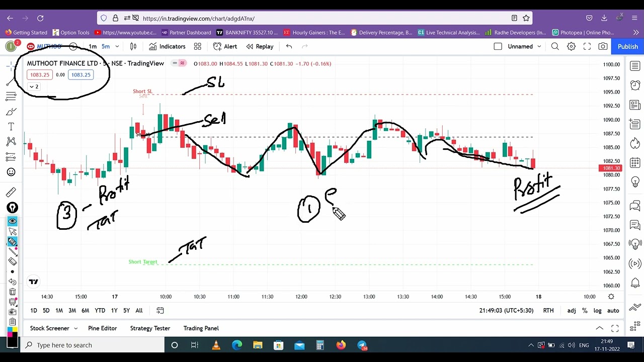Start bar Replay mode
644x362 pixels.
point(260,46)
